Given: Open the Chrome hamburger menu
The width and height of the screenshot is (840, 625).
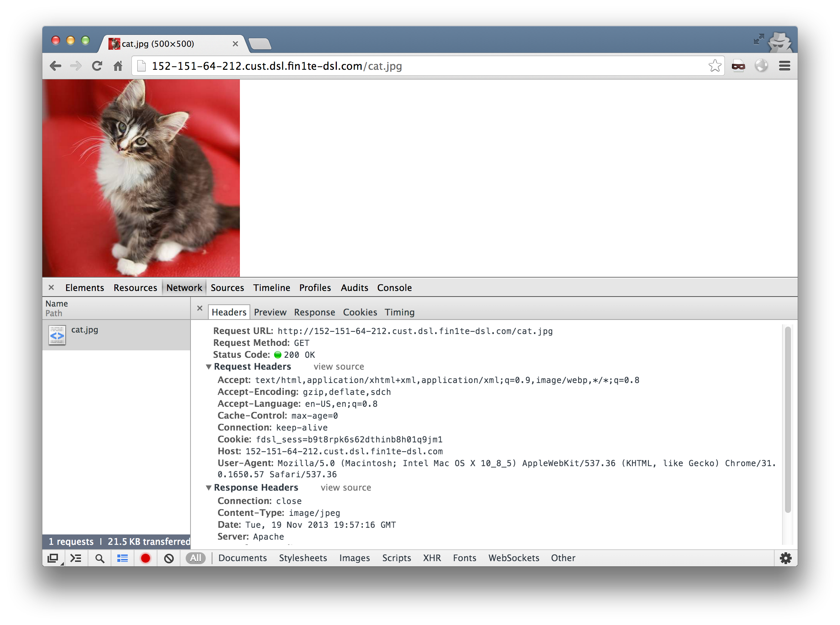Looking at the screenshot, I should [x=785, y=66].
